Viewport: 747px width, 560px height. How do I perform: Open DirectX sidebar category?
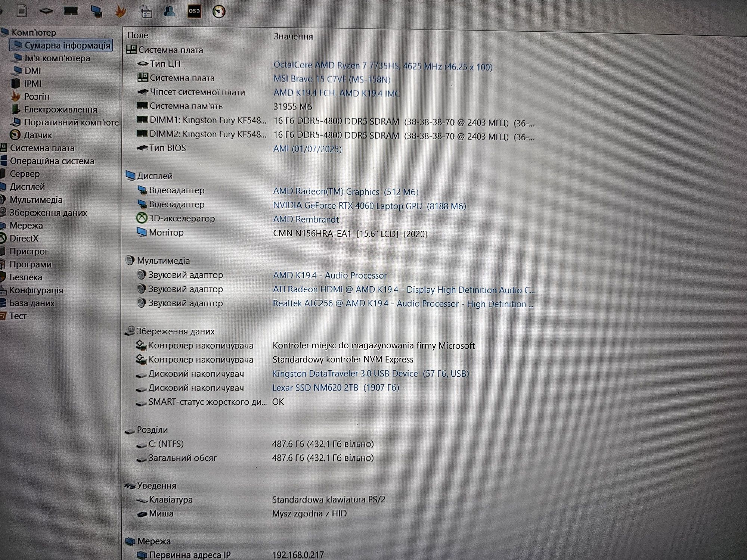19,238
